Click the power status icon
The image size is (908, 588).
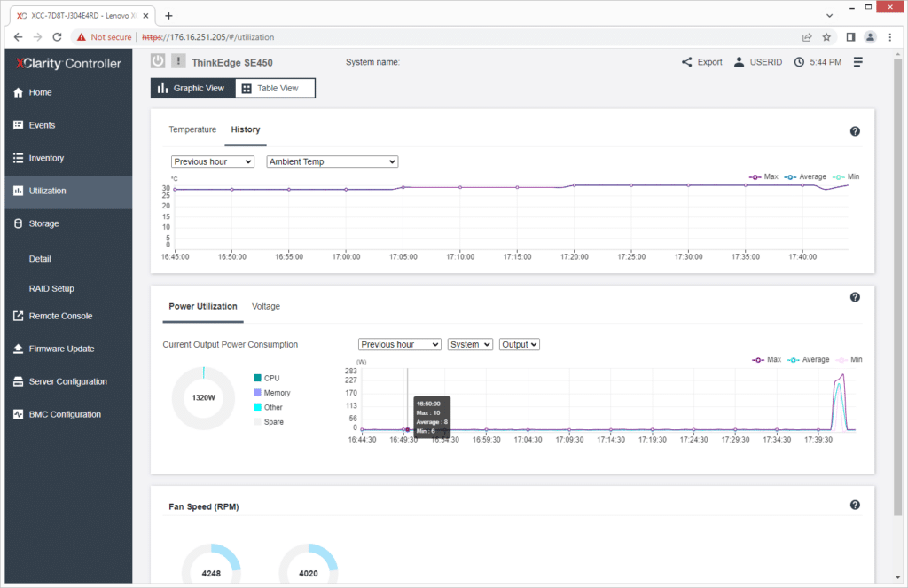point(158,61)
